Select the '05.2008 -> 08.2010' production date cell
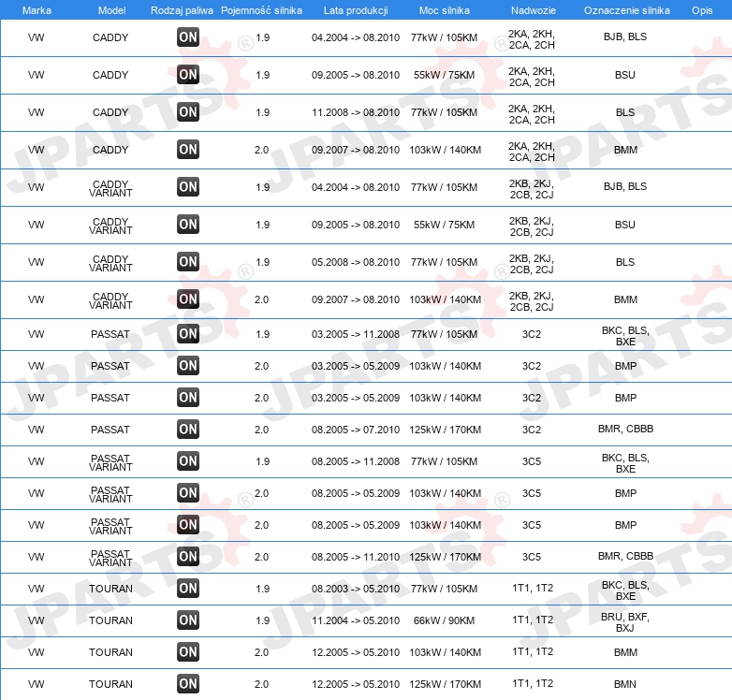The height and width of the screenshot is (700, 732). pos(356,262)
